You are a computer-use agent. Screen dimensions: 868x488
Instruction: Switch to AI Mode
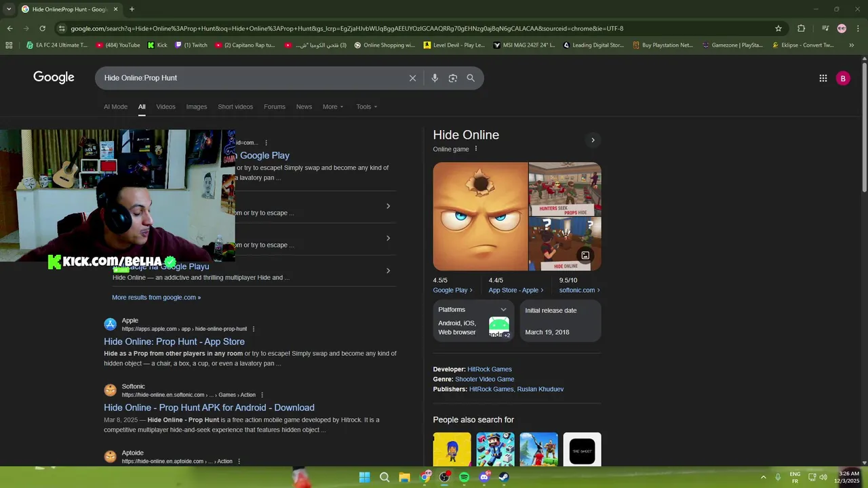[115, 106]
